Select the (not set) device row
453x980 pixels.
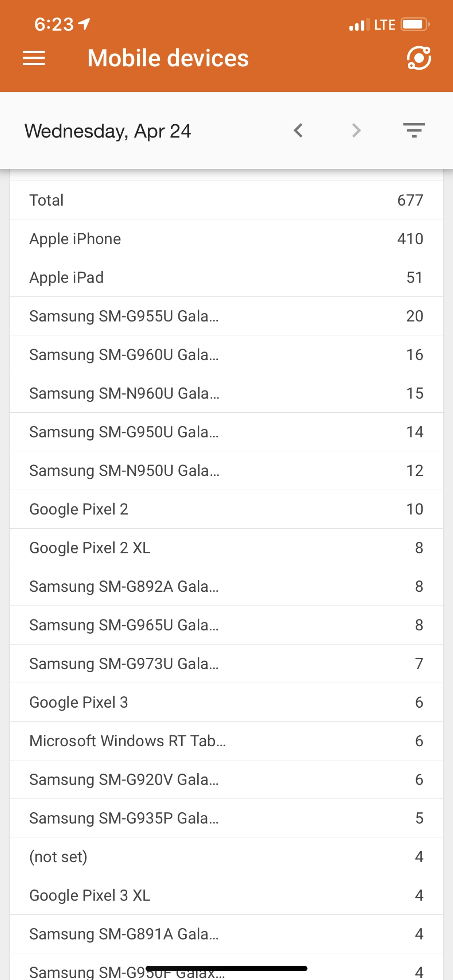tap(226, 857)
